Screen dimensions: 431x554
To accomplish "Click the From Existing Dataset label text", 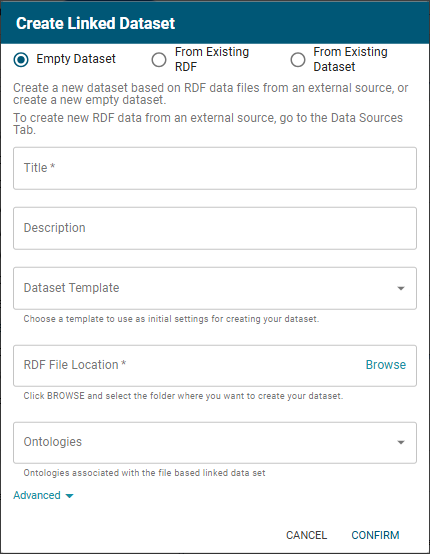I will point(350,59).
